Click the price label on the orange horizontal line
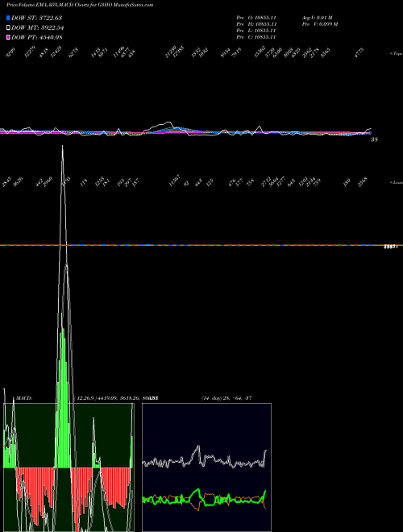The image size is (403, 532). pos(390,247)
